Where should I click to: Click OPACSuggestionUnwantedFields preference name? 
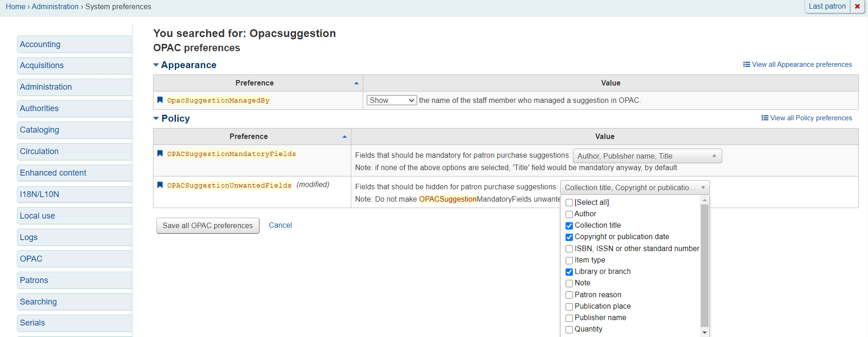229,185
